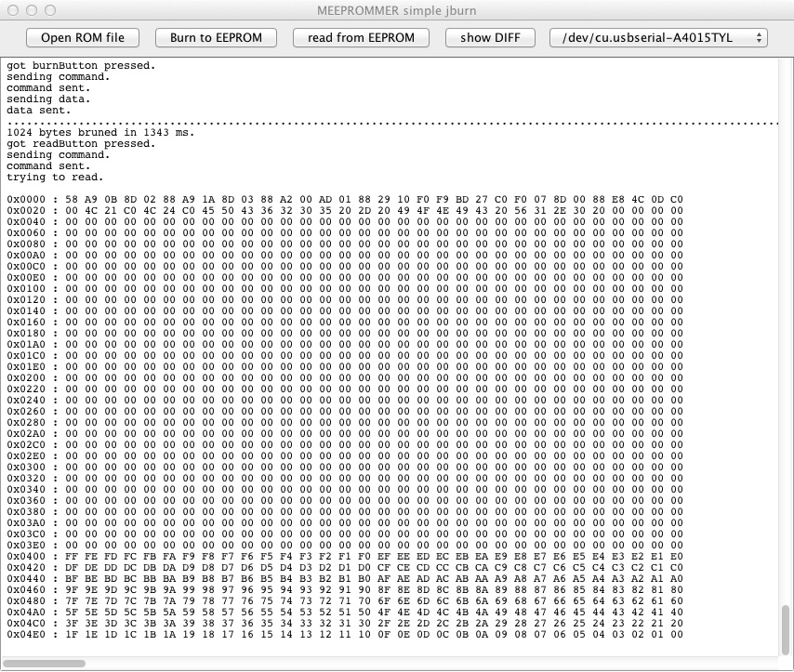Click read from EEPROM button
Image resolution: width=794 pixels, height=672 pixels.
point(361,38)
